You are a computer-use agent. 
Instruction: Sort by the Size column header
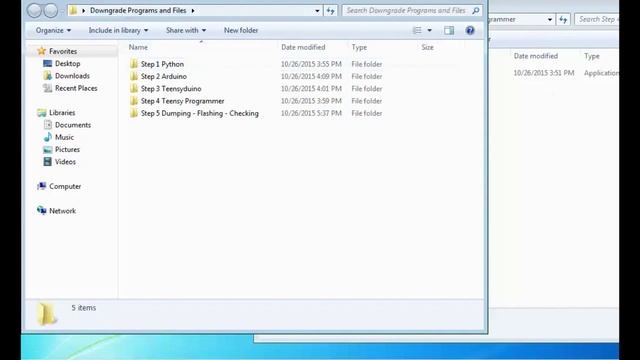coord(427,47)
